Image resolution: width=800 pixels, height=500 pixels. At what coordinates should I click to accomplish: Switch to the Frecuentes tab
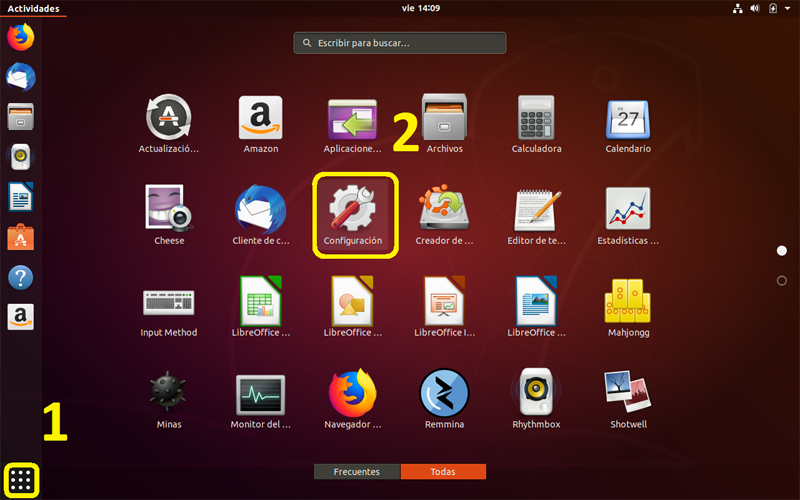click(357, 471)
